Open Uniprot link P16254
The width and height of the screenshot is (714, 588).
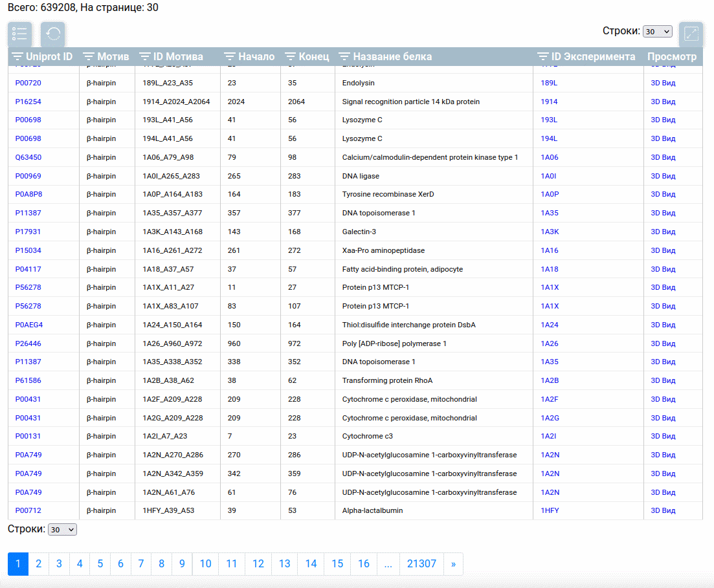(x=28, y=102)
